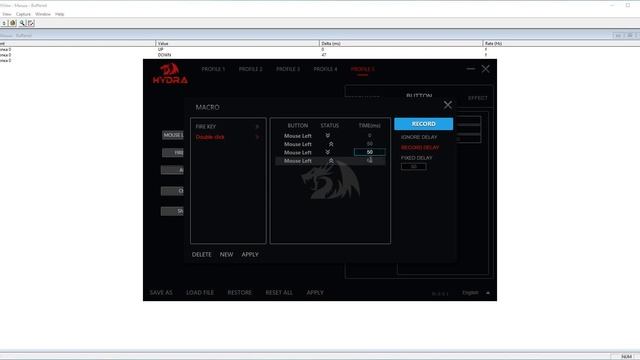The height and width of the screenshot is (360, 640).
Task: Click the magnifier icon in the background toolbar
Action: [x=22, y=23]
